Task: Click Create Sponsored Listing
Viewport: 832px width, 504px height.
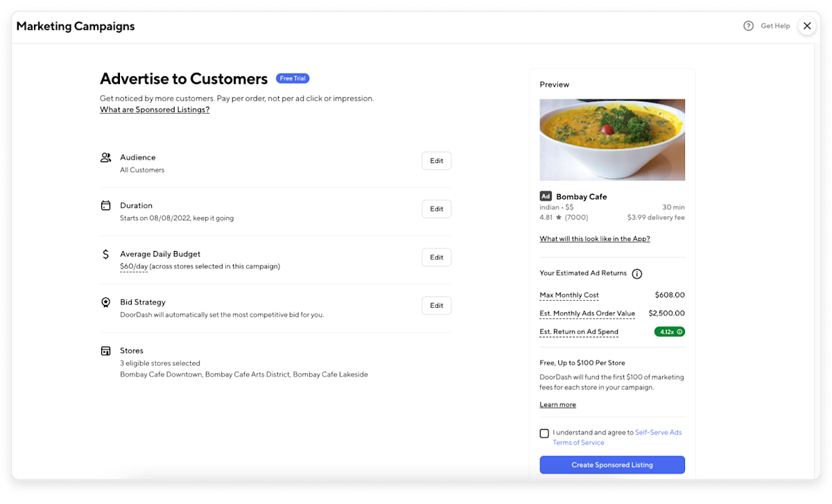Action: tap(612, 464)
